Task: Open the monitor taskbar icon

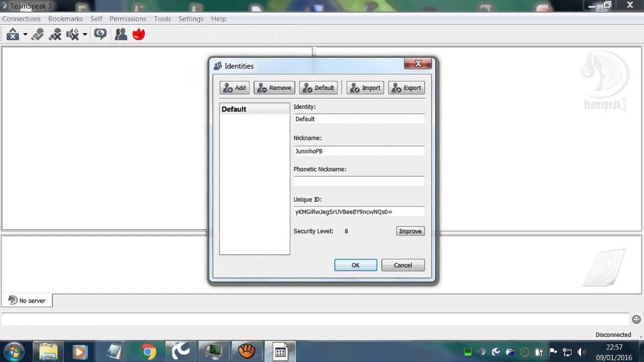Action: coord(214,351)
